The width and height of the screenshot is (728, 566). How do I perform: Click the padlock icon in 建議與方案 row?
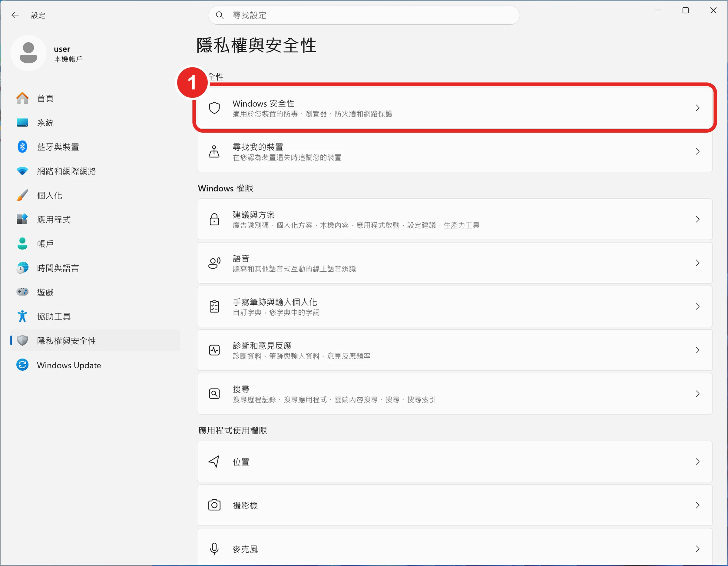pos(214,219)
